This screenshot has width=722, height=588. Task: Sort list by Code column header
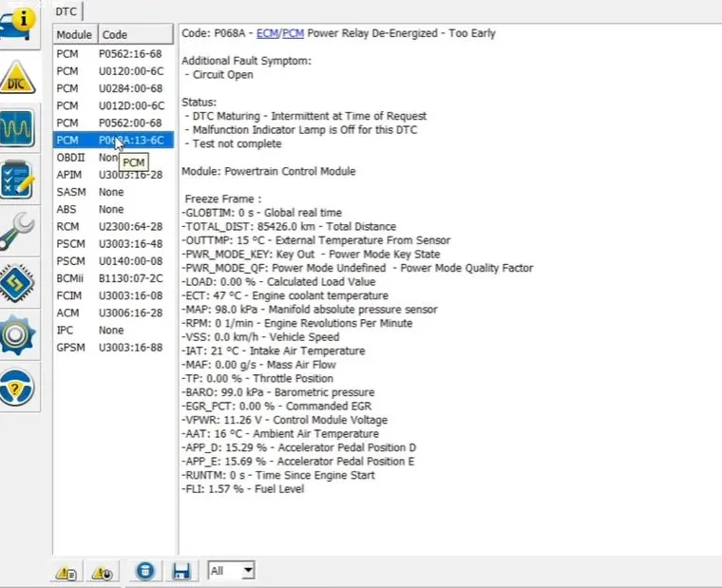tap(135, 35)
